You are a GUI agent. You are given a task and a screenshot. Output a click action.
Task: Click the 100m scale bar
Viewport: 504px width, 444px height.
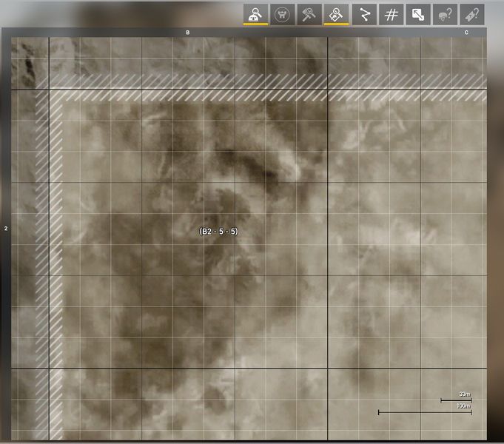coord(425,412)
